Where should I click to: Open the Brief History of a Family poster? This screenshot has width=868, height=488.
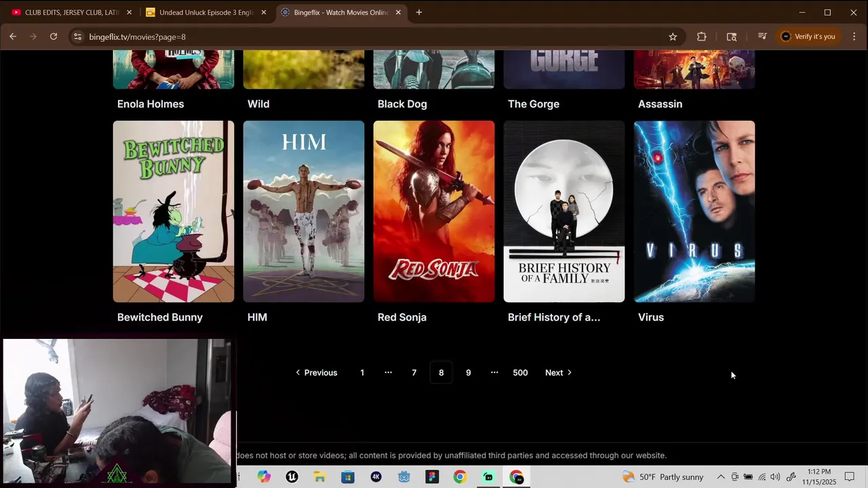click(x=564, y=211)
